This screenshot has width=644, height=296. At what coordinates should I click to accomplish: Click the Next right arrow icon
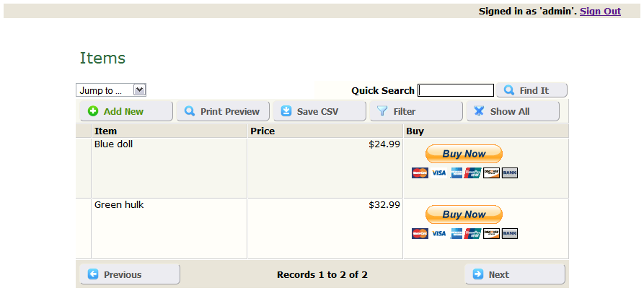(478, 274)
